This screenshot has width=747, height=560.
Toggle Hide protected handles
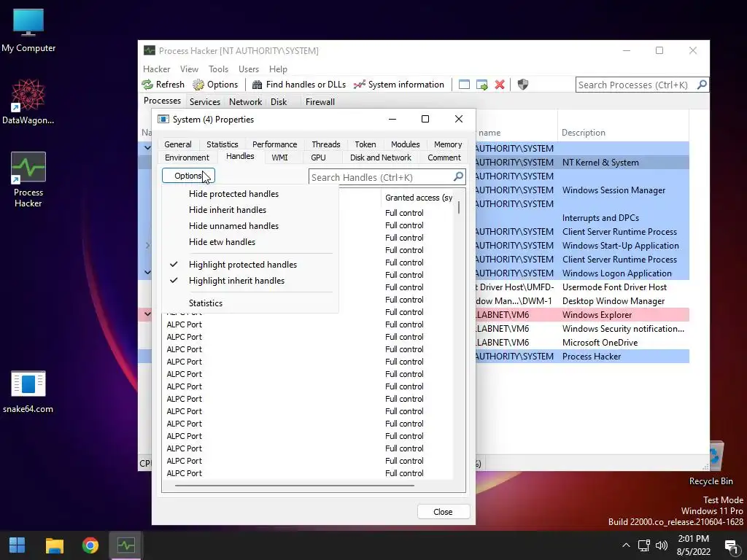pyautogui.click(x=250, y=194)
